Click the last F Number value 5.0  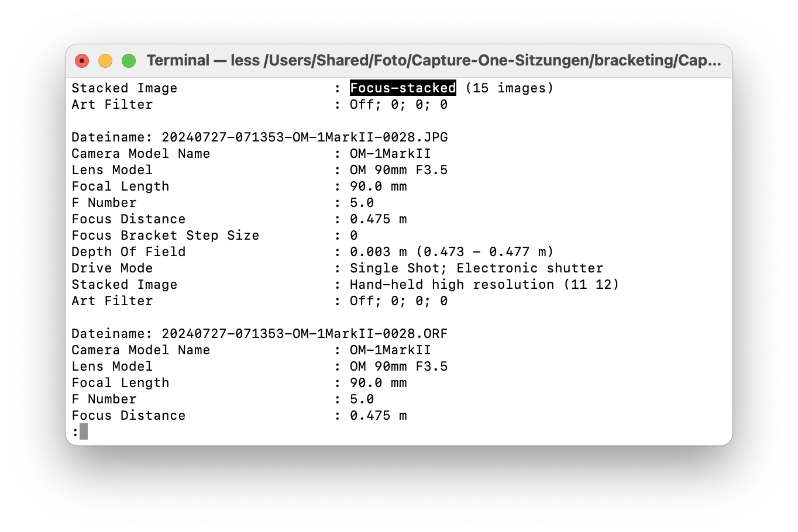pos(362,399)
